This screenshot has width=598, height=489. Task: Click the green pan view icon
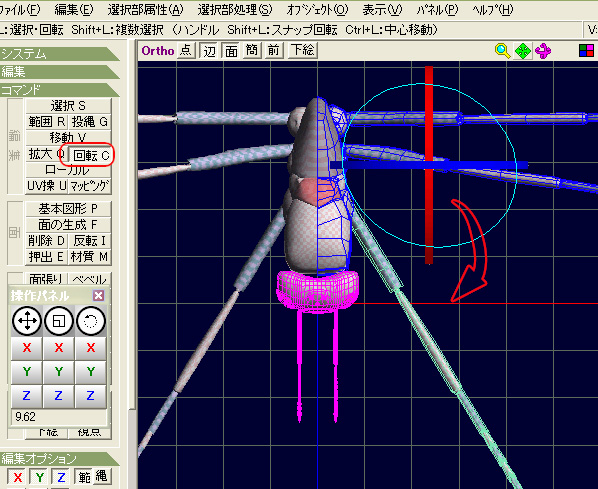(523, 51)
